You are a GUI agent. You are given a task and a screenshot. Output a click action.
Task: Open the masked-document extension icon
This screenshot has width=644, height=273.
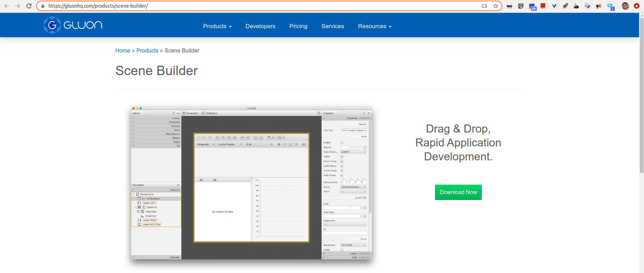(510, 6)
